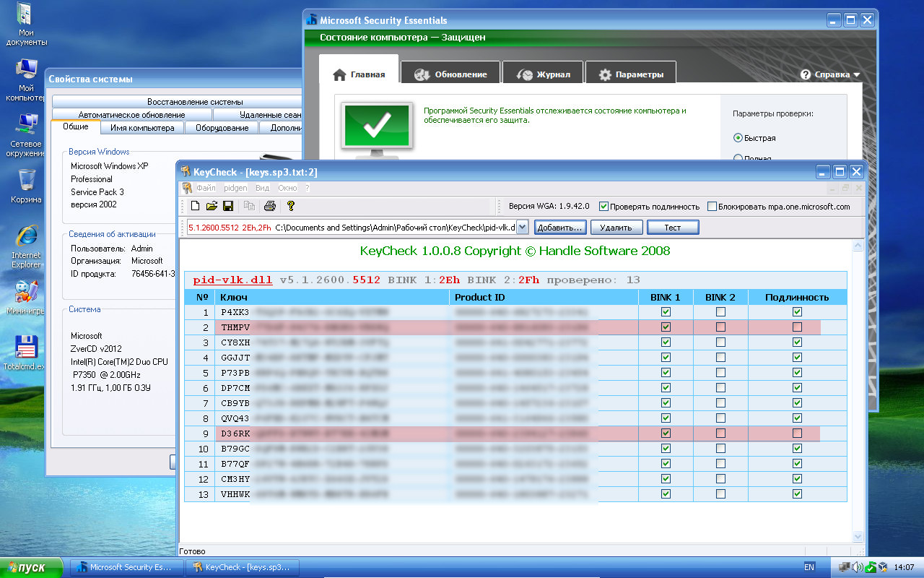Open help via yellow question mark icon

click(291, 207)
